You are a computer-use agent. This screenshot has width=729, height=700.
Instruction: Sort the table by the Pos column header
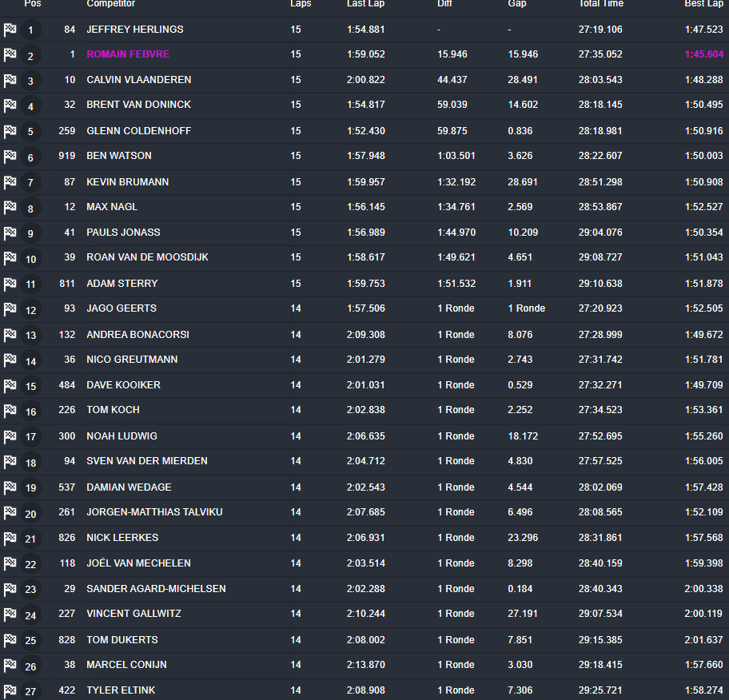(x=32, y=5)
